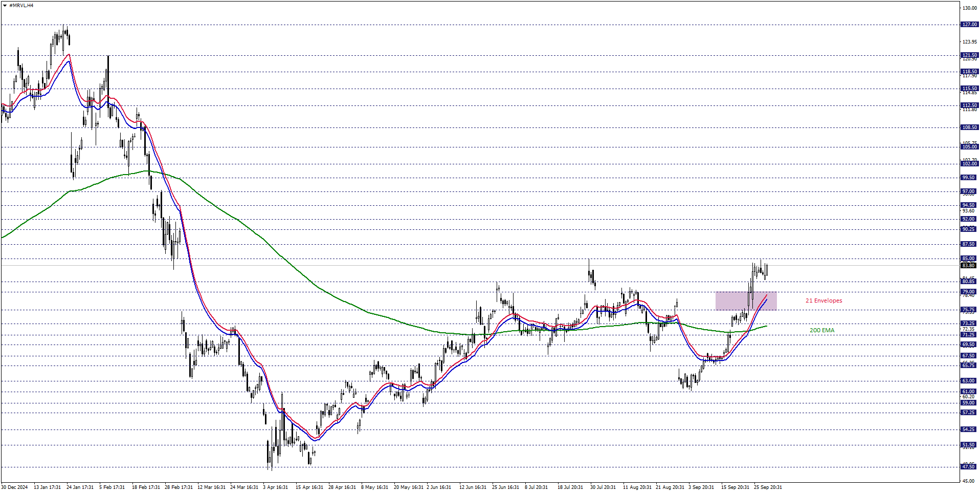Select the 67.50 price level label

(970, 356)
